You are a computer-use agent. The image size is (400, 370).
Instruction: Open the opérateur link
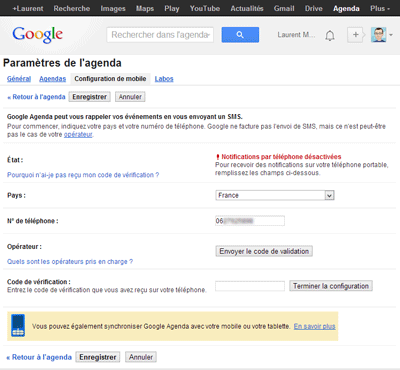pyautogui.click(x=78, y=135)
